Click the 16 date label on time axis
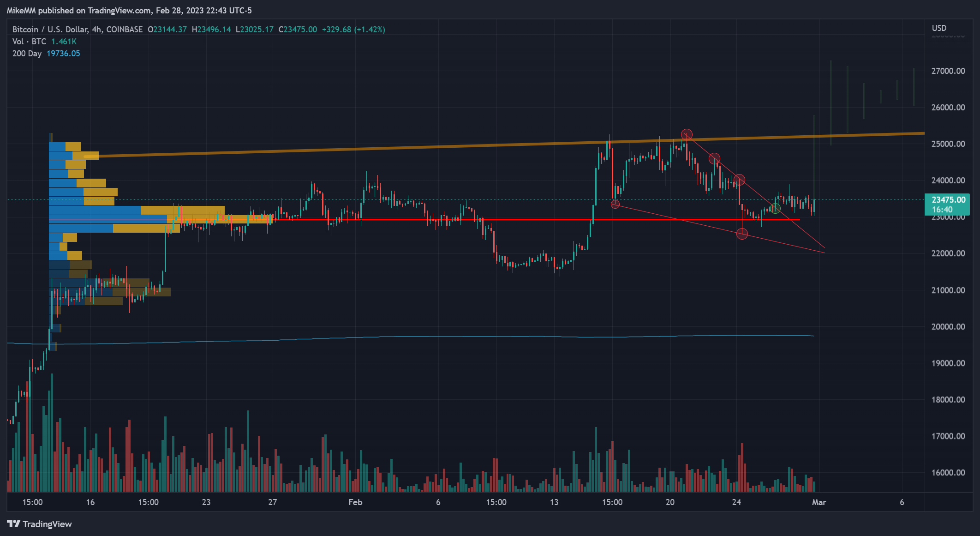The width and height of the screenshot is (980, 536). point(90,502)
